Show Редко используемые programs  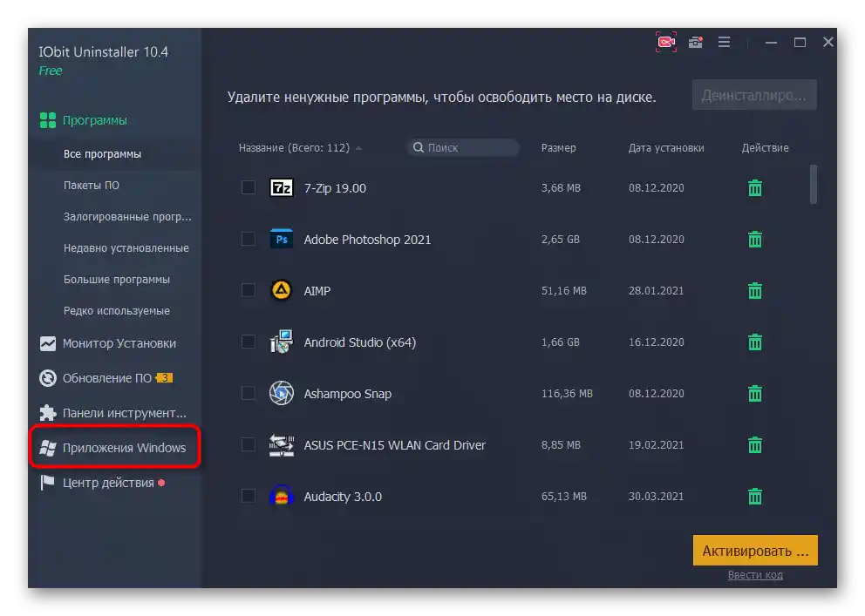coord(116,311)
